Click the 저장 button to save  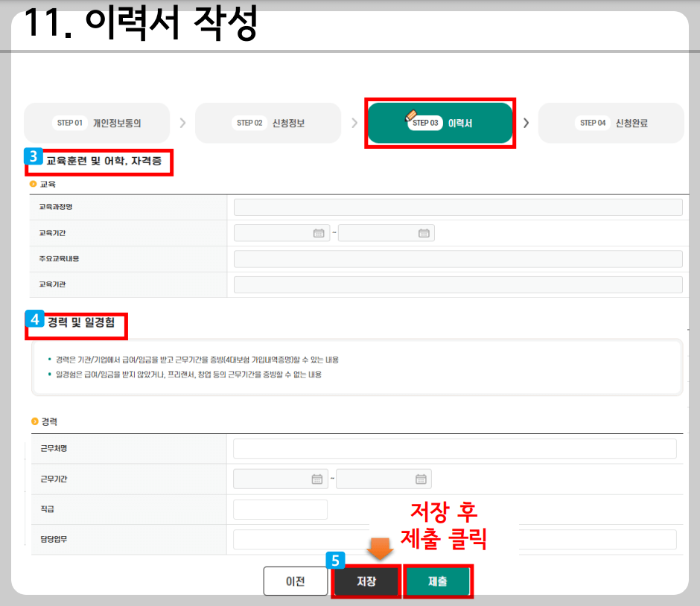[x=366, y=581]
